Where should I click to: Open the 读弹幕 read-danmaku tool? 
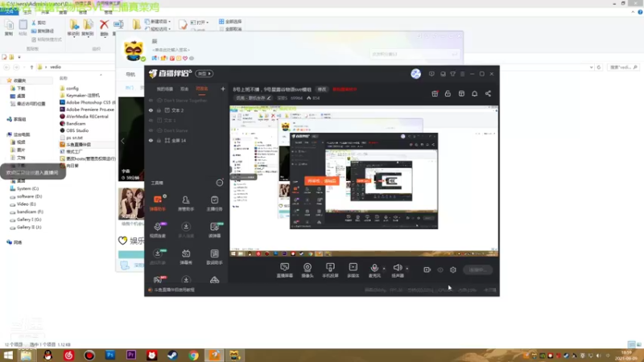pos(214,230)
